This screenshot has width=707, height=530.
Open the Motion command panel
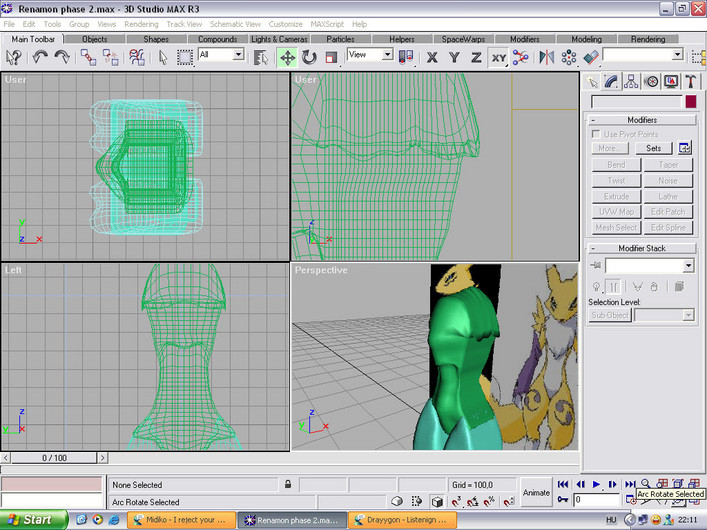pos(651,82)
